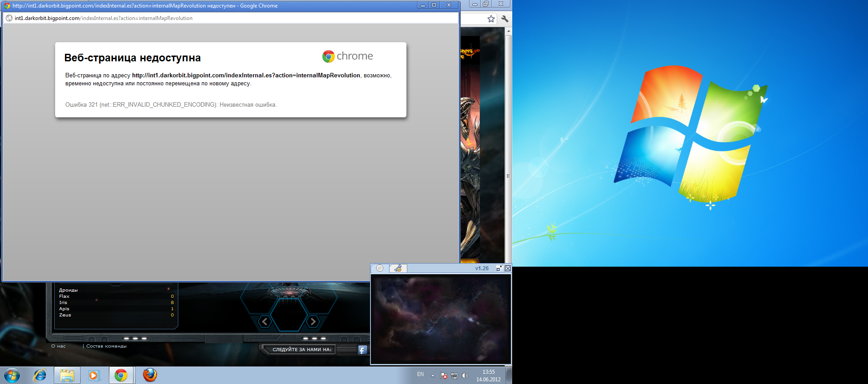Open the 'О нас' footer link

58,346
